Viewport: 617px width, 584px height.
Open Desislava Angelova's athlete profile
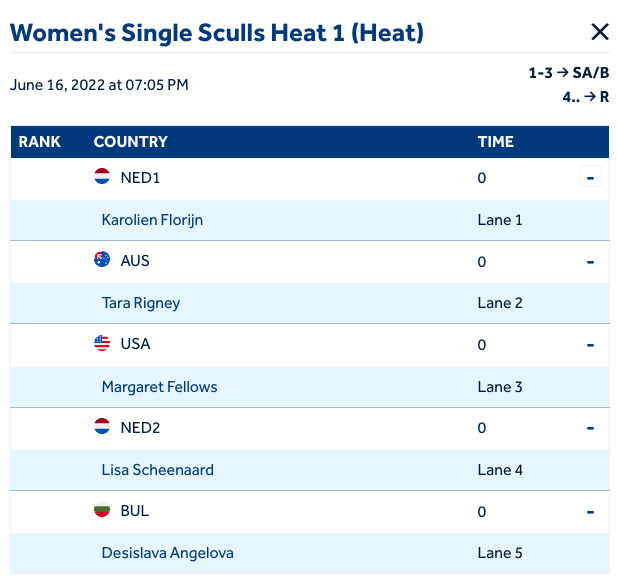(168, 552)
